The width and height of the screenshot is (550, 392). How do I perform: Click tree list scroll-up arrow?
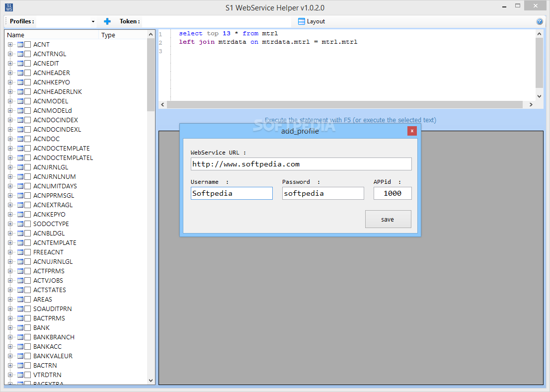click(151, 34)
